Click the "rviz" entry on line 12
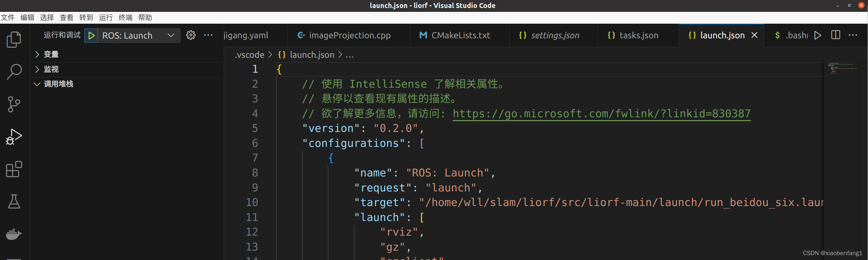This screenshot has height=260, width=868. click(399, 232)
